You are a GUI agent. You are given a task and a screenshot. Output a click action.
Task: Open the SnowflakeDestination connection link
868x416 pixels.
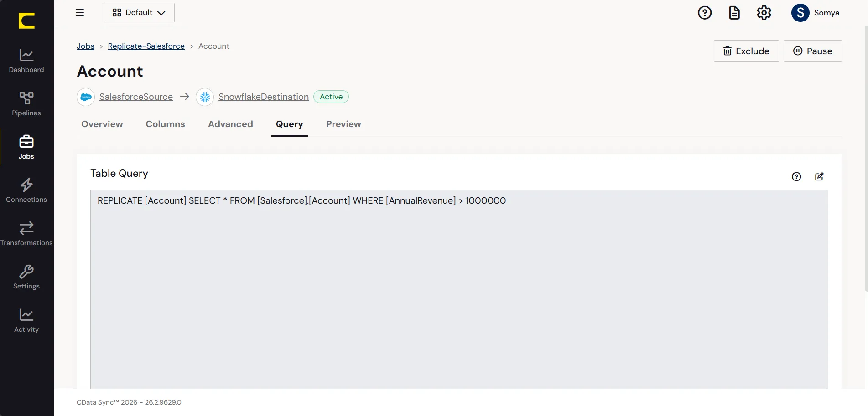point(264,97)
